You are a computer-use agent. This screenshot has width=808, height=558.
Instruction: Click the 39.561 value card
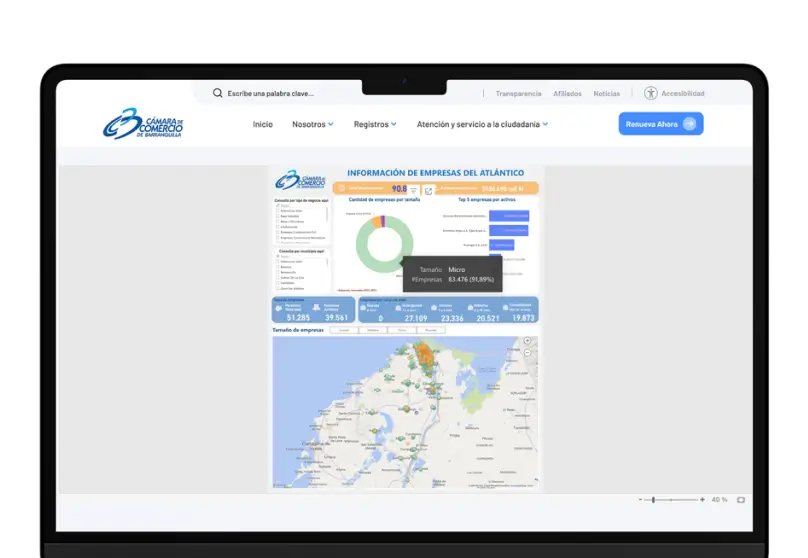[336, 317]
